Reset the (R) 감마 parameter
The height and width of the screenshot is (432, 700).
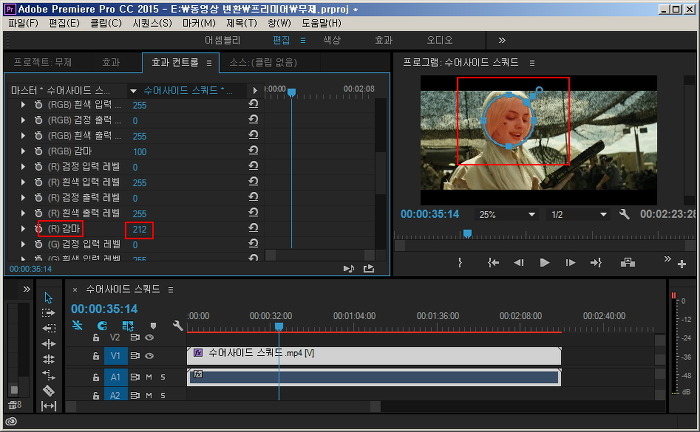[253, 228]
